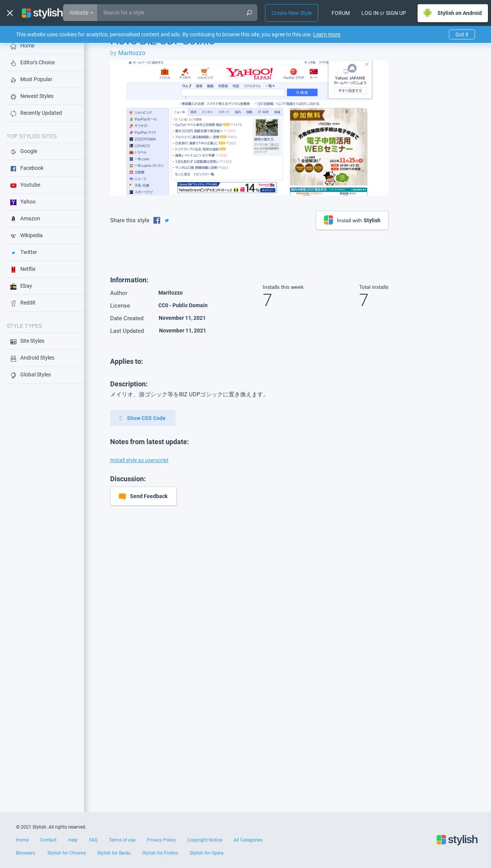
Task: Click the Amazon icon in sidebar
Action: point(13,219)
